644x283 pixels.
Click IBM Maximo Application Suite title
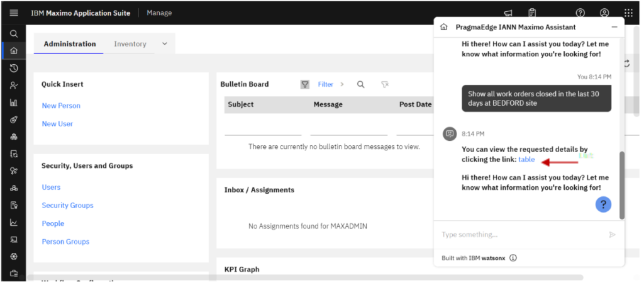coord(81,13)
